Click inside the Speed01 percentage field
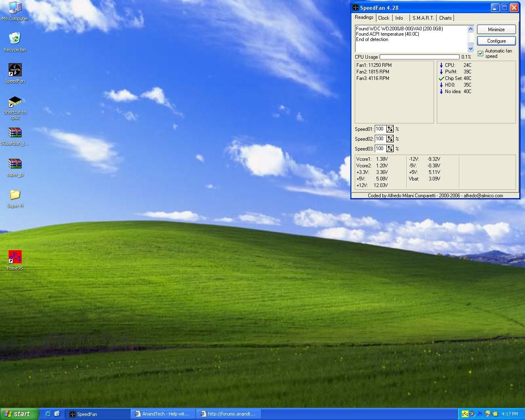The image size is (525, 420). pyautogui.click(x=380, y=129)
